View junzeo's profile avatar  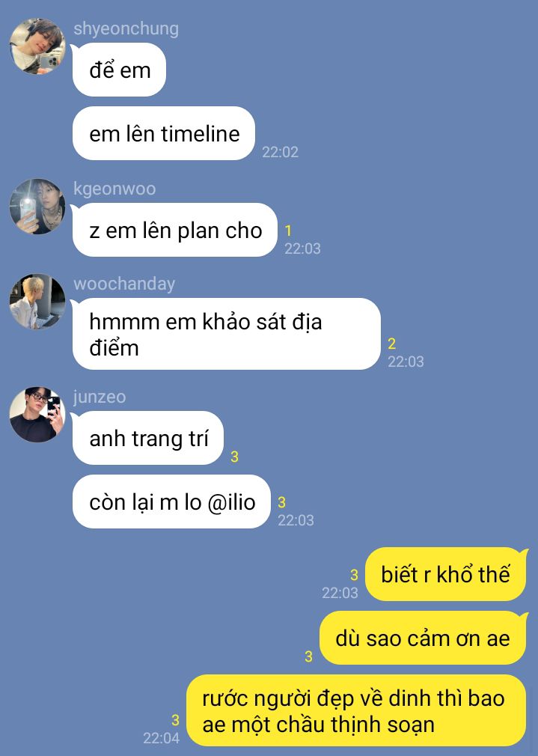coord(37,414)
